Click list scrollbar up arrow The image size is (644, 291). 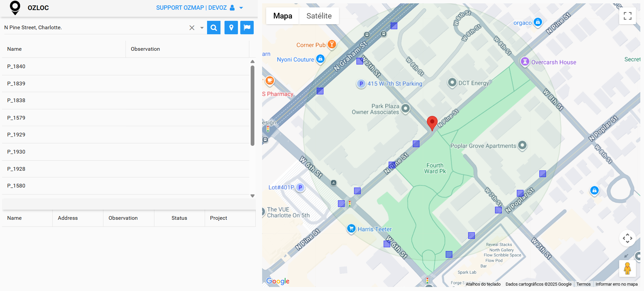(253, 61)
